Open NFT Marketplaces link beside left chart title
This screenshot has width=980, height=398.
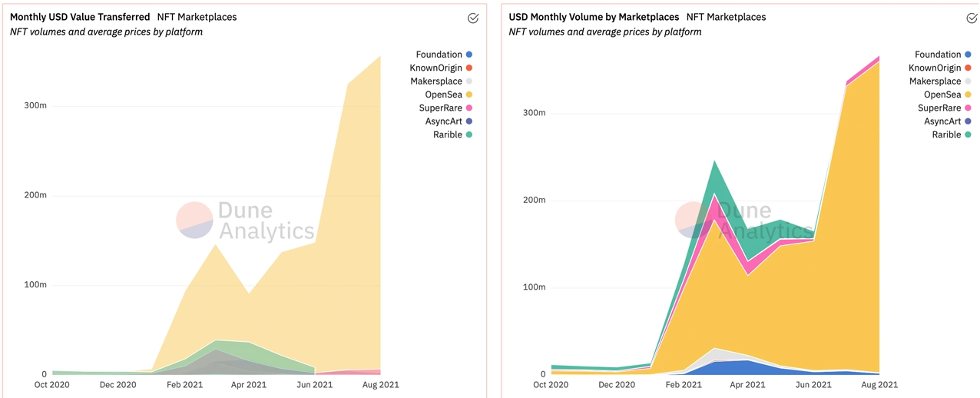coord(197,17)
